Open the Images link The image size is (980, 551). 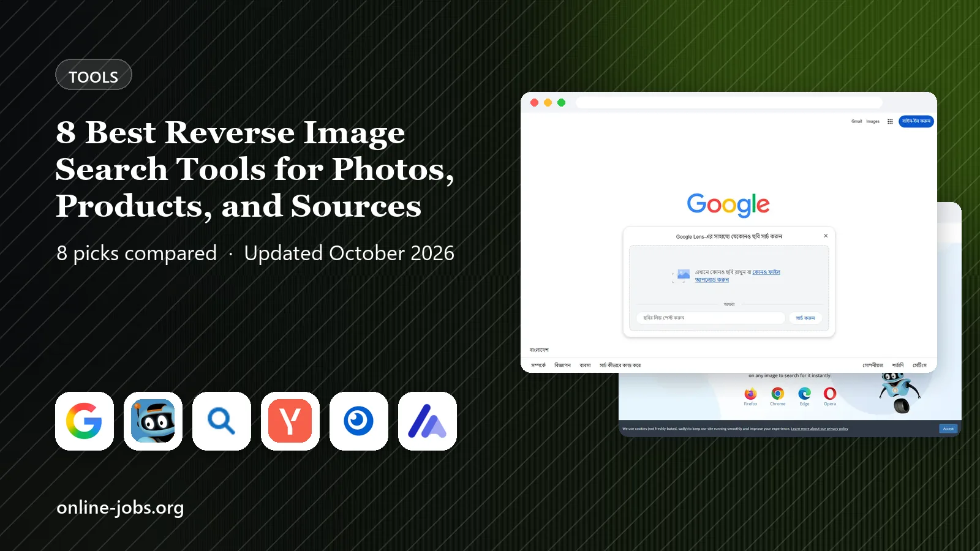873,121
